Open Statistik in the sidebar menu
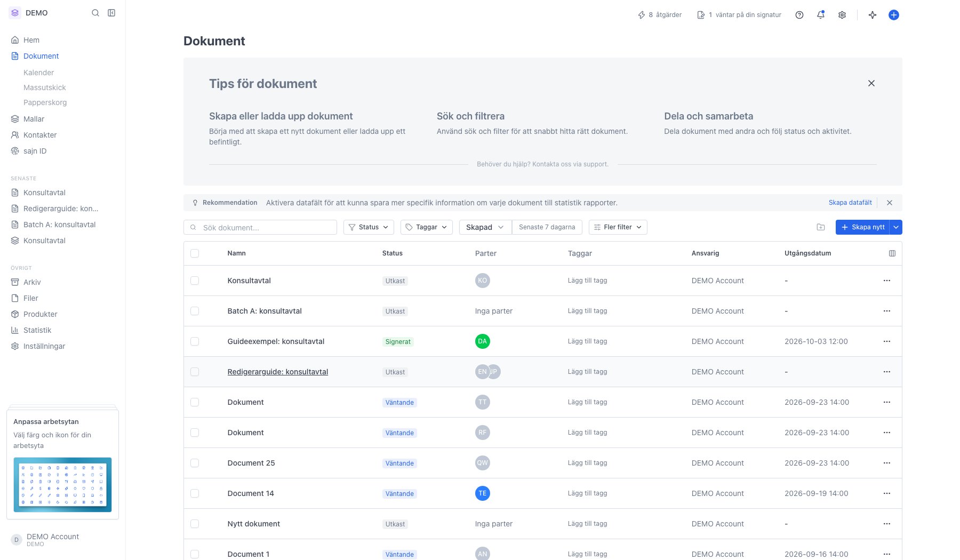 coord(37,330)
